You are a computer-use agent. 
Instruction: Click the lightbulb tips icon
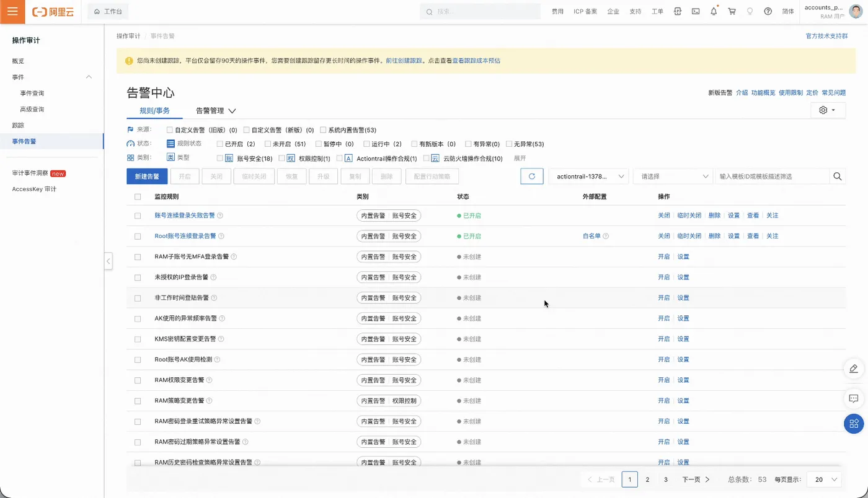click(750, 11)
